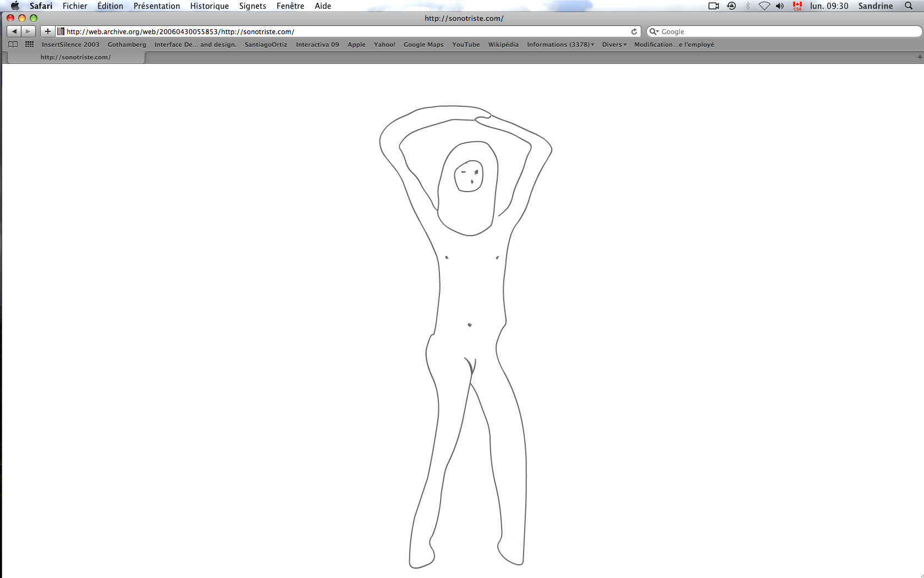Open the Fenêtre menu
Image resolution: width=924 pixels, height=578 pixels.
(x=290, y=6)
